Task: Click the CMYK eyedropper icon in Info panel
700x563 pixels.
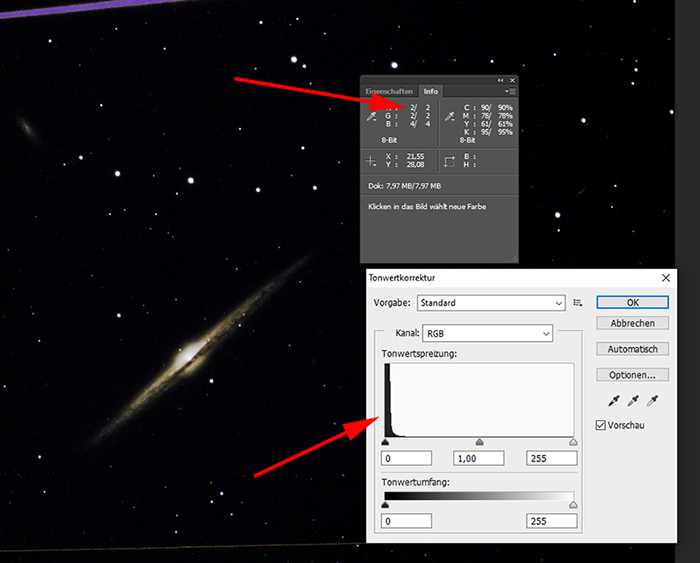Action: click(450, 117)
